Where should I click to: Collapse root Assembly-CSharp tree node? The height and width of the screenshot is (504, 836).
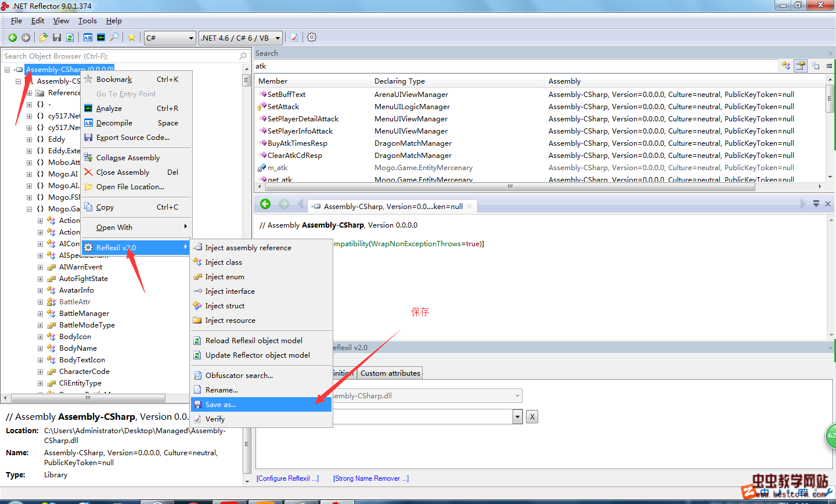[7, 70]
